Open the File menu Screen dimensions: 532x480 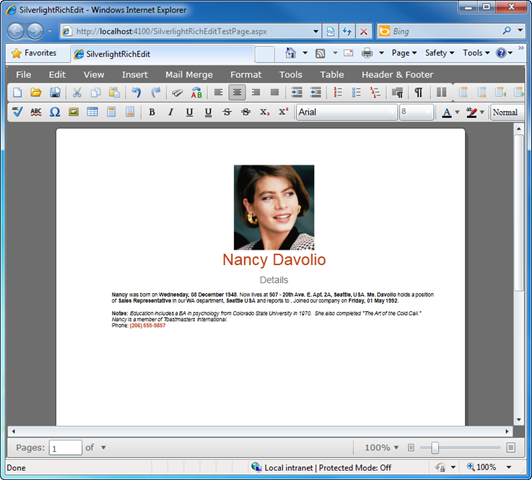point(23,75)
